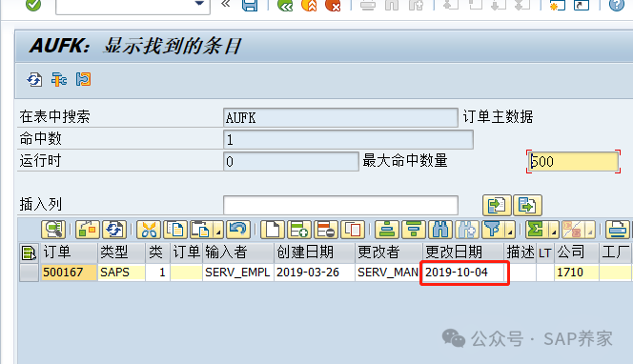Click the Find next binoculars-plus icon
This screenshot has height=364, width=633.
[467, 230]
